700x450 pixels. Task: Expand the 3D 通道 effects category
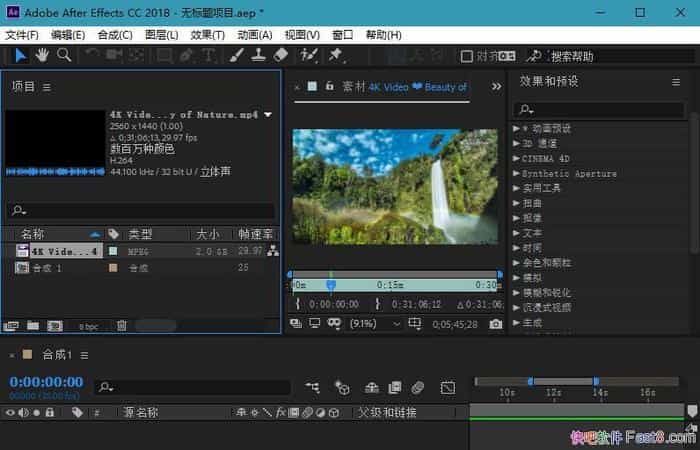517,143
